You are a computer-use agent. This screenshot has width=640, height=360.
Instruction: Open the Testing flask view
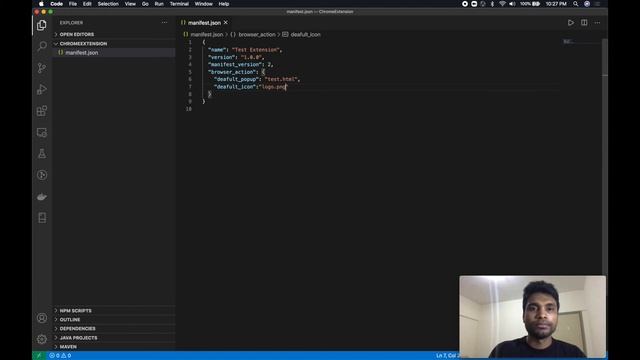coord(42,153)
